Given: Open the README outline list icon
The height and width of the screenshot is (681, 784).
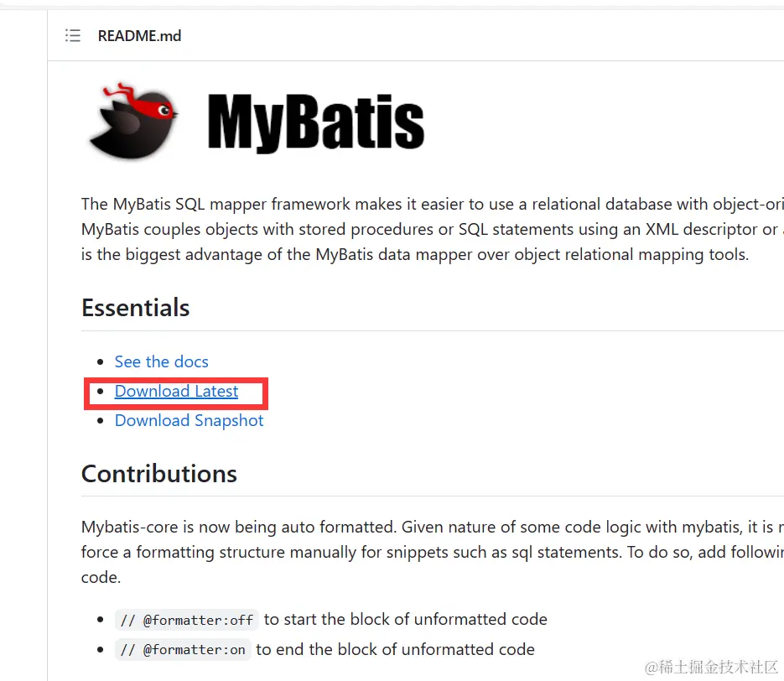Looking at the screenshot, I should pyautogui.click(x=72, y=35).
